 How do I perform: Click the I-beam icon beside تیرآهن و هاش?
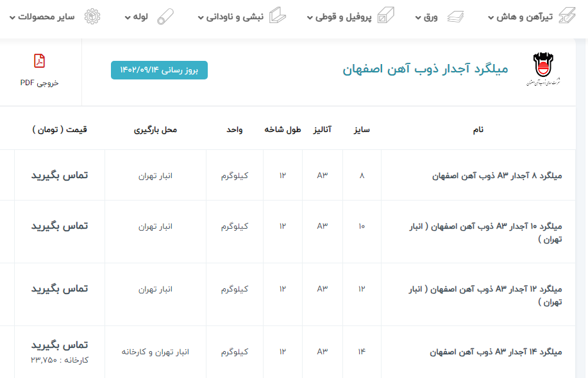(x=567, y=16)
